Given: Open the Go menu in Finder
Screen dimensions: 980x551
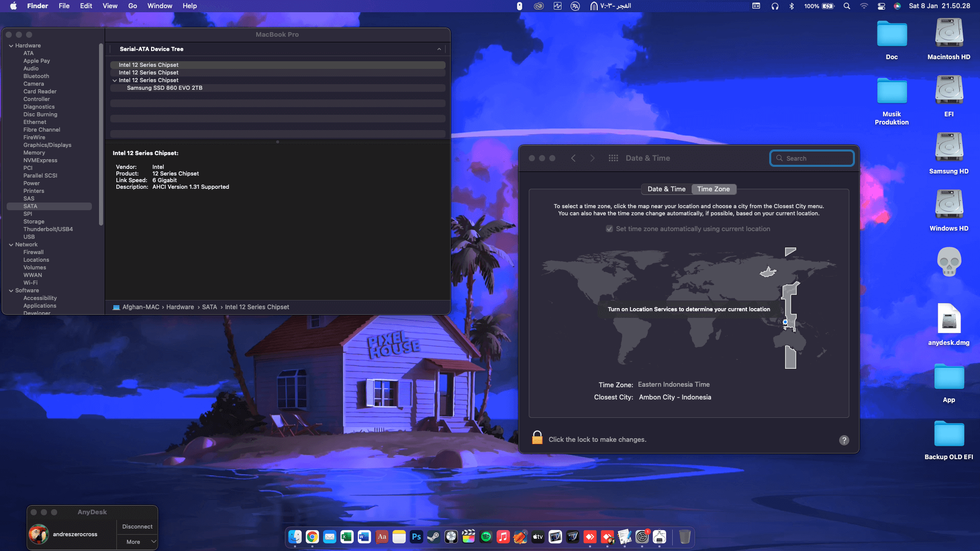Looking at the screenshot, I should 132,6.
